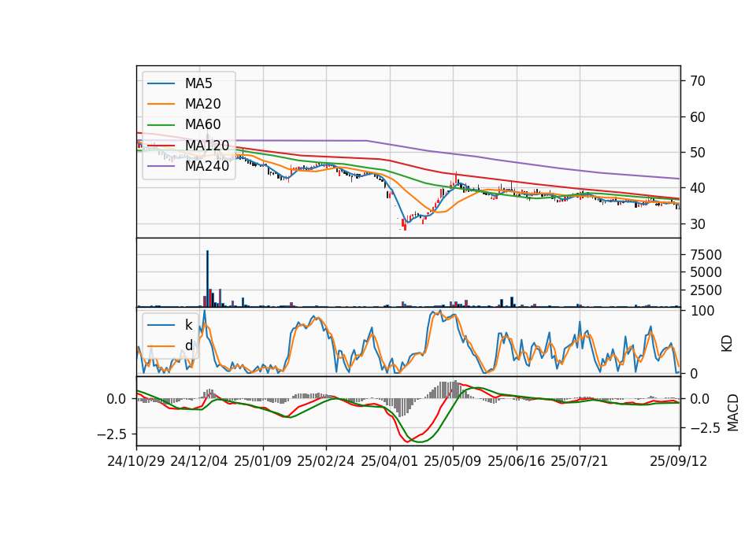Click the left MACD axis value −2.5
The image size is (756, 543).
click(111, 434)
